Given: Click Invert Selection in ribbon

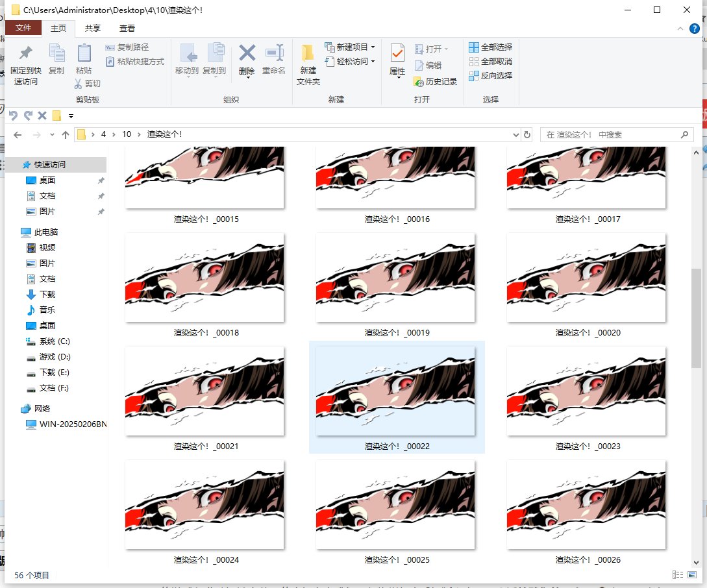Looking at the screenshot, I should (490, 75).
